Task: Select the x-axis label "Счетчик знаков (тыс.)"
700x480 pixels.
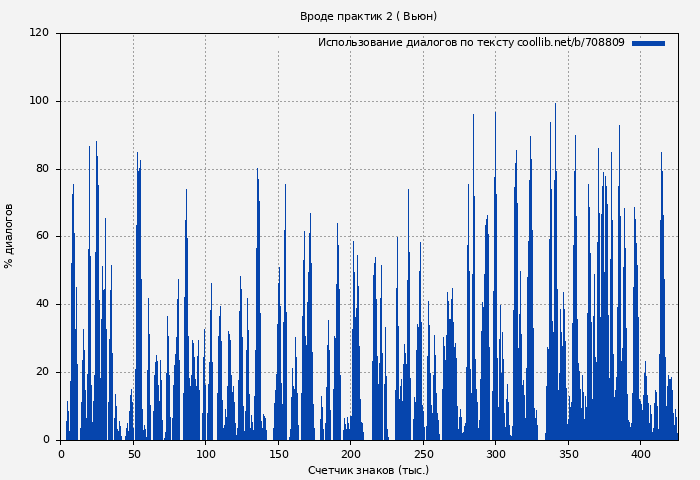Action: pos(368,470)
